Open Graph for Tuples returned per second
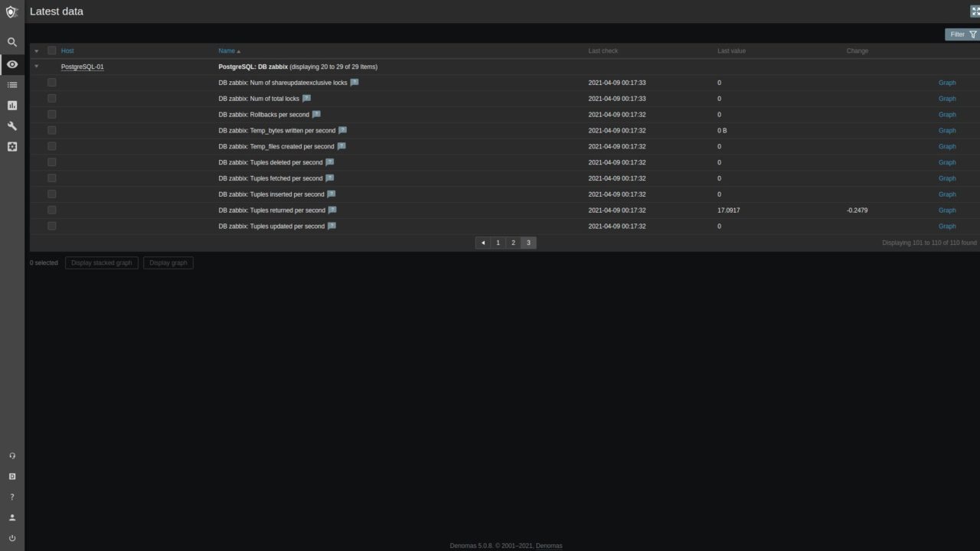Screen dimensions: 980x551 (x=947, y=210)
